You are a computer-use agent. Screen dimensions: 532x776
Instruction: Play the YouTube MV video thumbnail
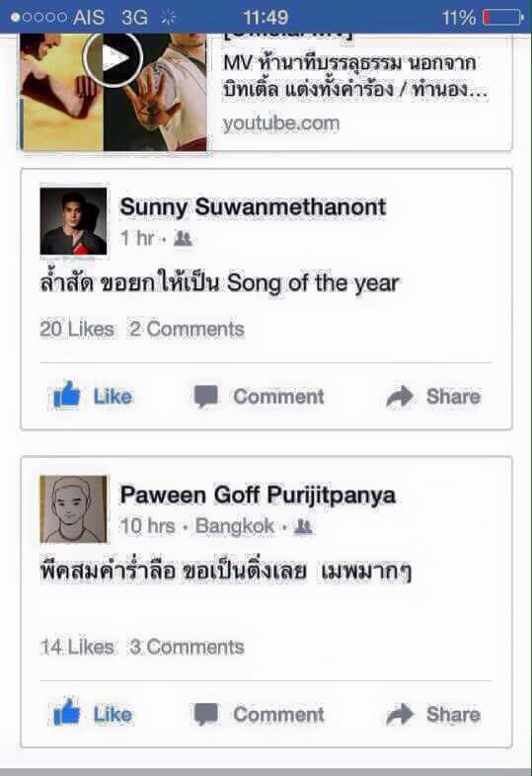click(x=114, y=92)
